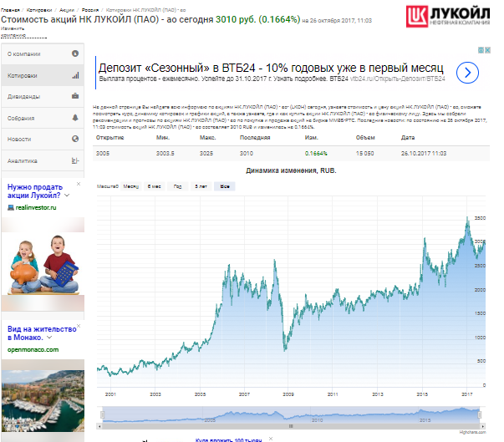The width and height of the screenshot is (504, 442).
Task: Click the laptop icon next to realinvestor.ru
Action: (x=11, y=207)
